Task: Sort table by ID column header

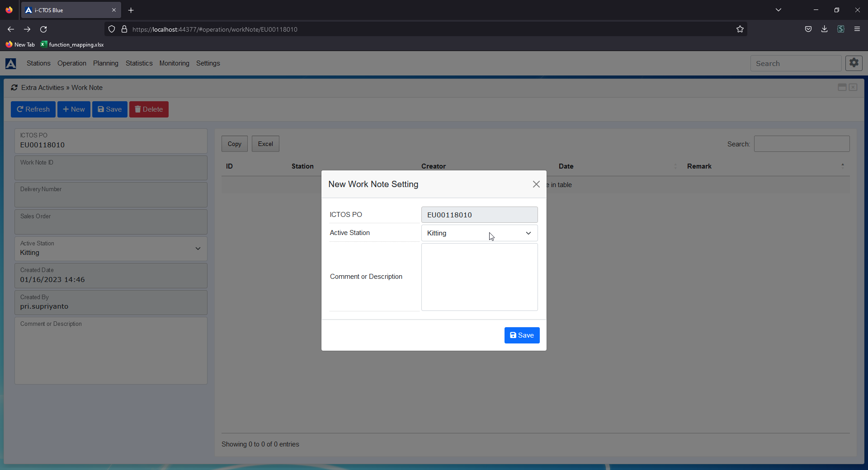Action: click(x=229, y=166)
